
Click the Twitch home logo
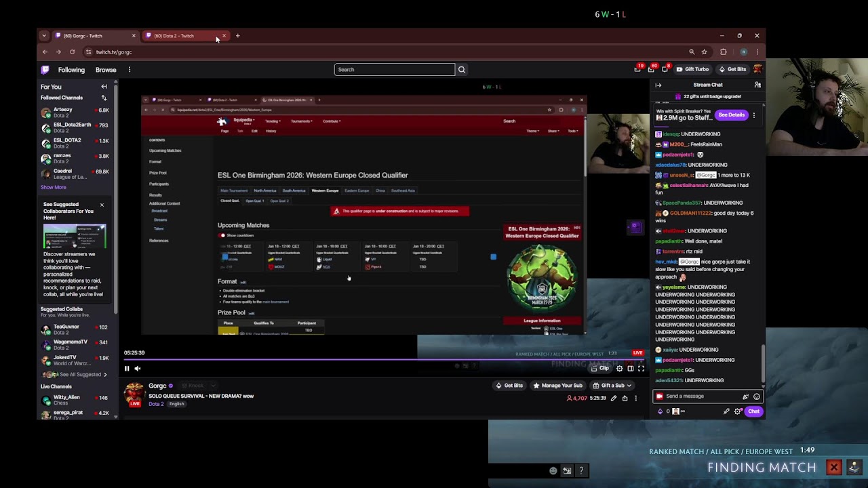tap(45, 70)
